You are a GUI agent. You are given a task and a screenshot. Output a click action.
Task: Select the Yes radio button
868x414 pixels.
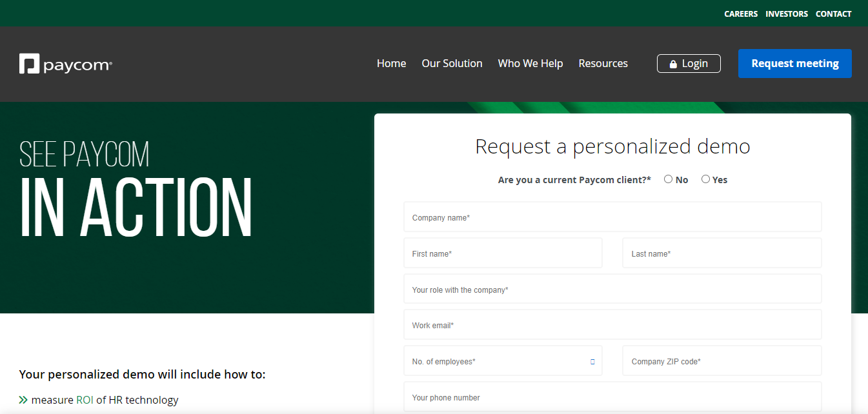[x=705, y=179]
